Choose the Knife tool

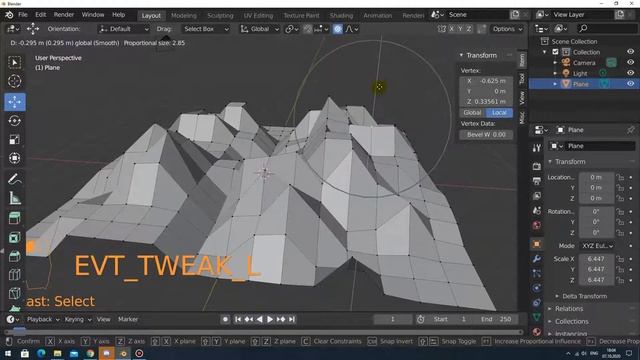point(15,293)
